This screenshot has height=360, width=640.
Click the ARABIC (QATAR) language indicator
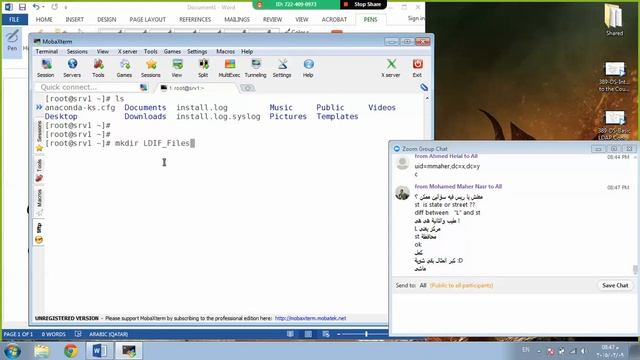click(109, 334)
